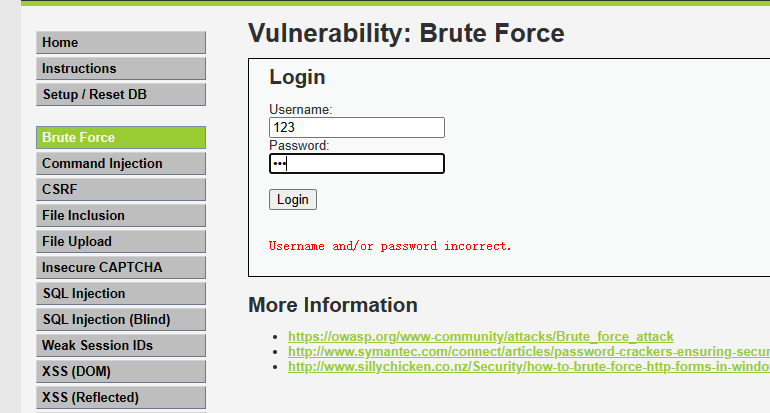Select SQL Injection menu entry
The width and height of the screenshot is (770, 413).
coord(120,294)
